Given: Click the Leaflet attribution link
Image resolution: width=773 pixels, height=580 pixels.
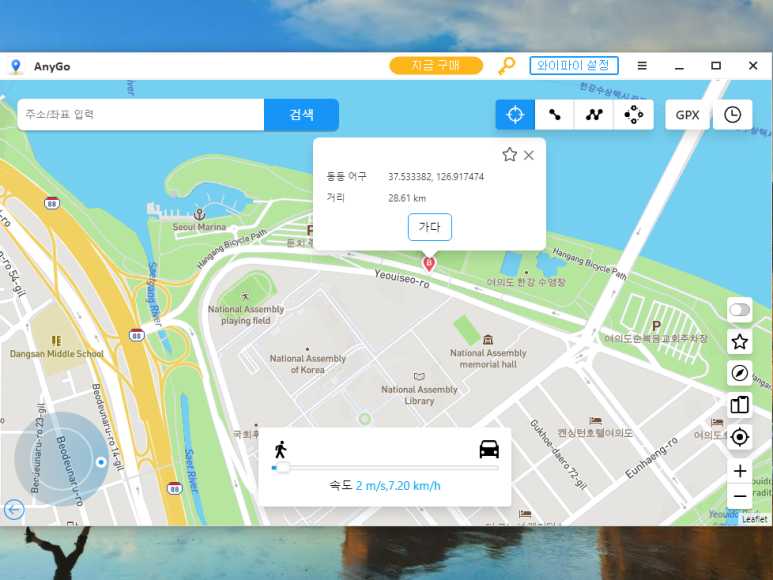Looking at the screenshot, I should 754,519.
